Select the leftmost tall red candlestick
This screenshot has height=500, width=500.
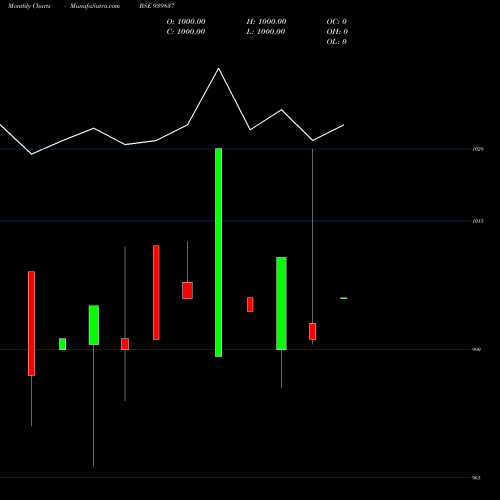point(31,323)
